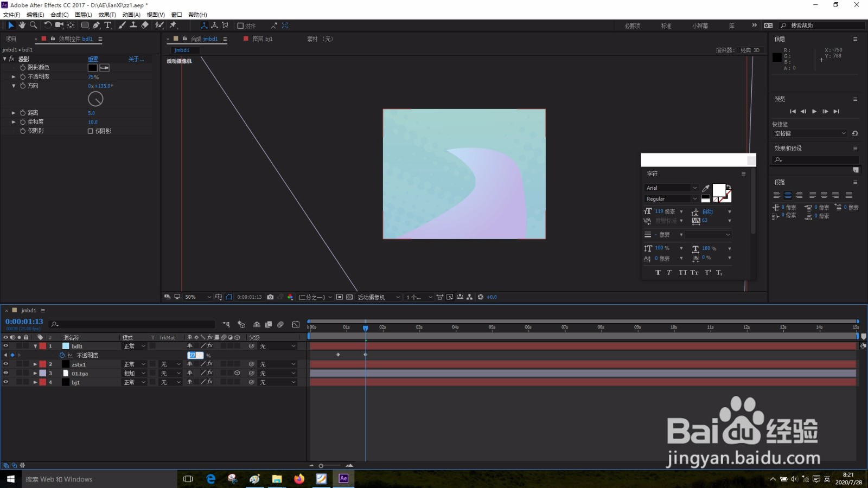Select the Pen tool
The image size is (868, 488).
pyautogui.click(x=96, y=25)
